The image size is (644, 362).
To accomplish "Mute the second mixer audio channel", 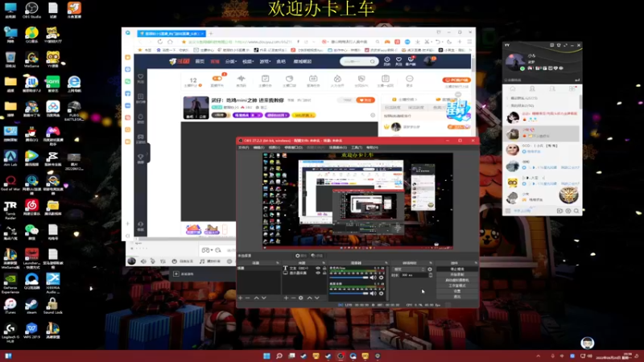I will pyautogui.click(x=373, y=294).
